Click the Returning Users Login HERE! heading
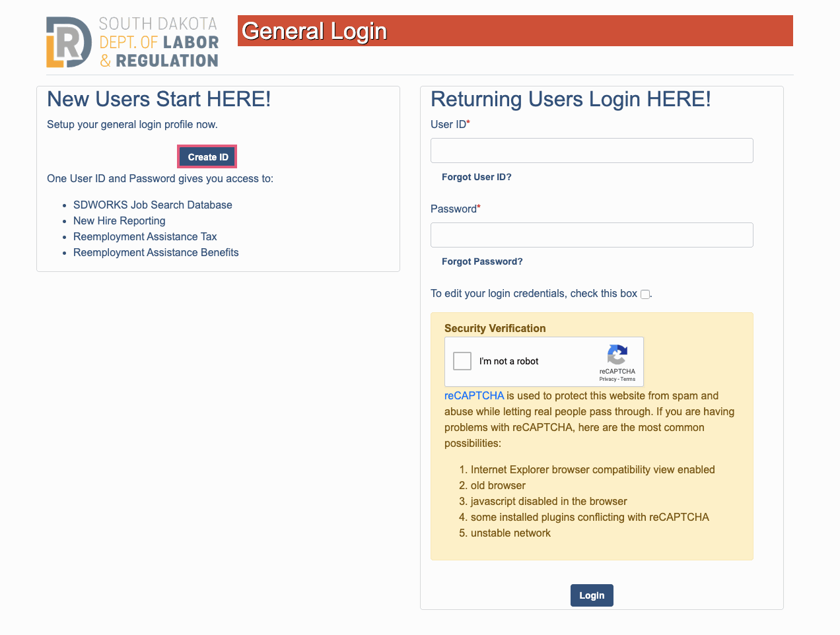Image resolution: width=840 pixels, height=635 pixels. click(x=571, y=99)
